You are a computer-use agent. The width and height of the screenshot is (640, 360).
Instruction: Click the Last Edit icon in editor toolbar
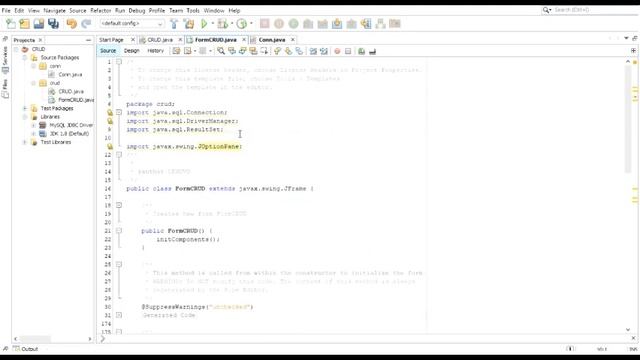pos(176,51)
